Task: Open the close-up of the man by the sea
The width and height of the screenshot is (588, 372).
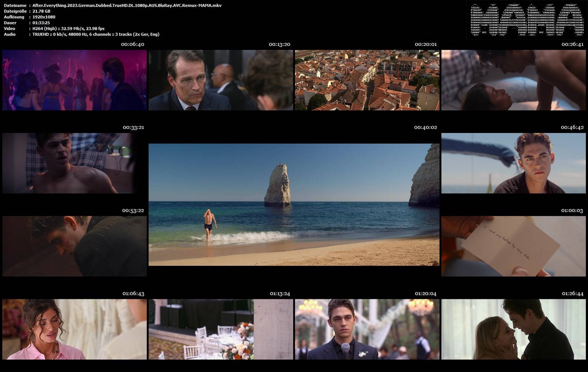Action: (x=513, y=163)
